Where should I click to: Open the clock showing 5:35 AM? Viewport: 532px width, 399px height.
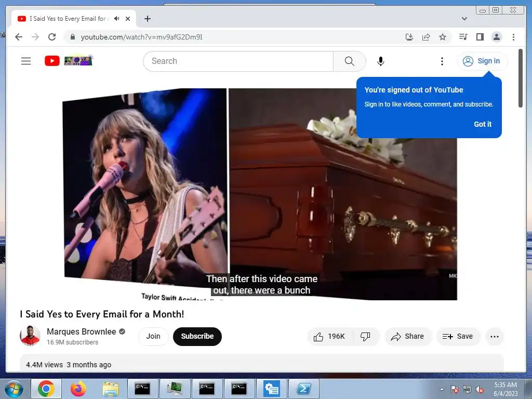point(506,389)
